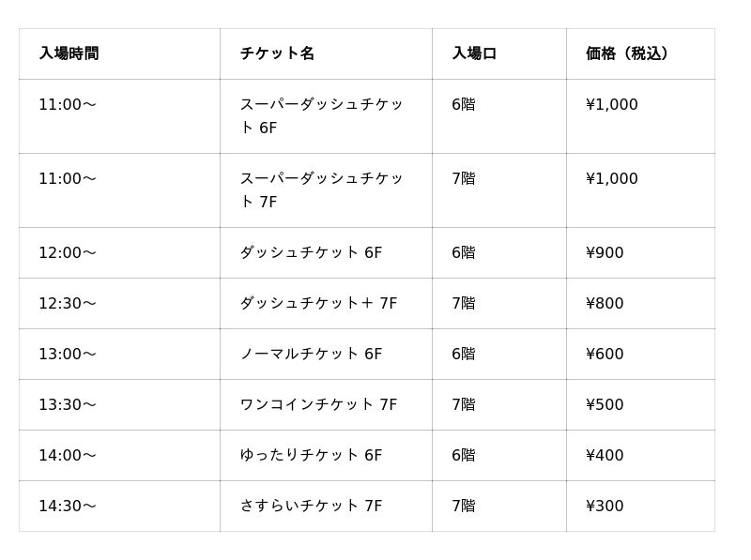
Task: Click スーパーダッシュチケット 6F ticket name
Action: (321, 115)
